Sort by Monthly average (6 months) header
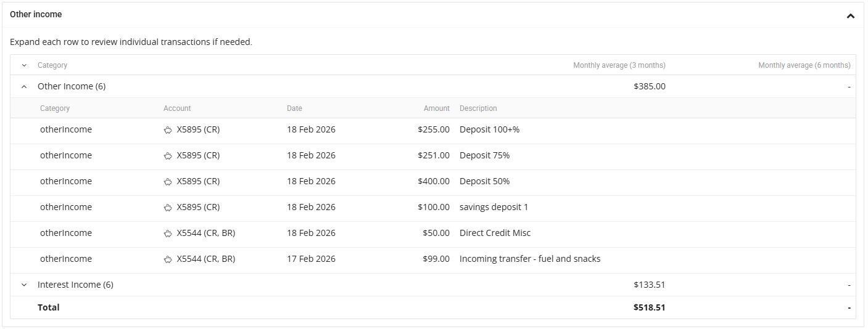 [x=804, y=65]
